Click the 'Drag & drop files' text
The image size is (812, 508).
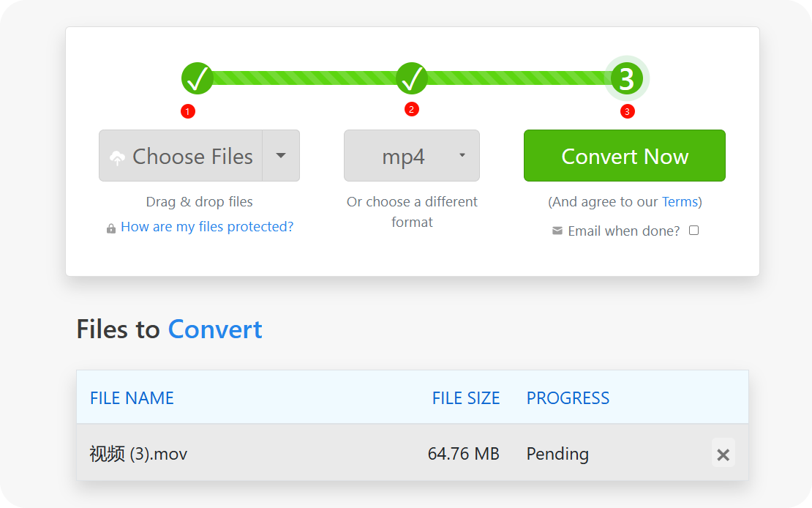(200, 201)
